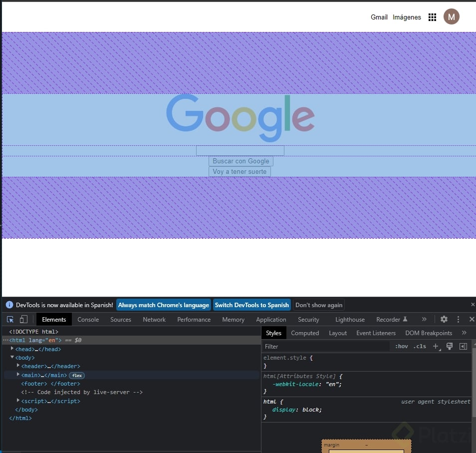476x453 pixels.
Task: Click Switch DevTools to Spanish button
Action: click(x=251, y=305)
